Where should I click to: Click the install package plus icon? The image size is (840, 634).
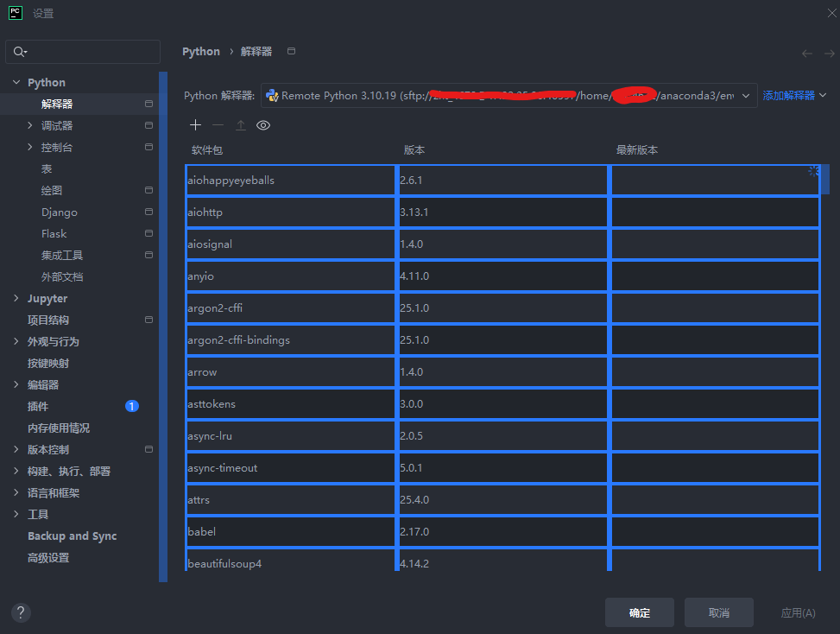(x=195, y=125)
